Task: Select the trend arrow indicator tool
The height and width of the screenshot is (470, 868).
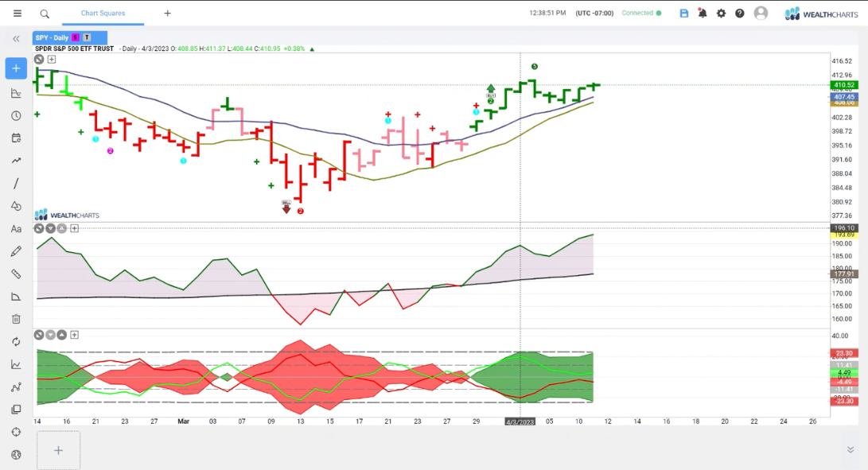Action: click(x=16, y=161)
